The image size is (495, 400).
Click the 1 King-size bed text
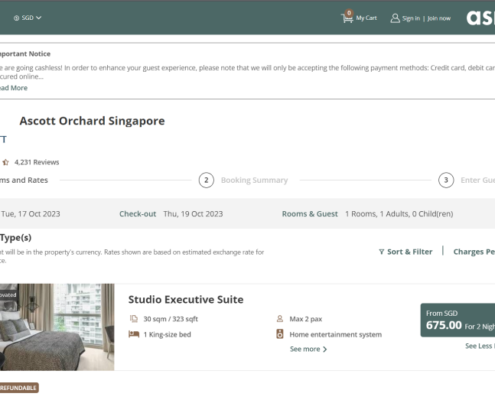[167, 334]
